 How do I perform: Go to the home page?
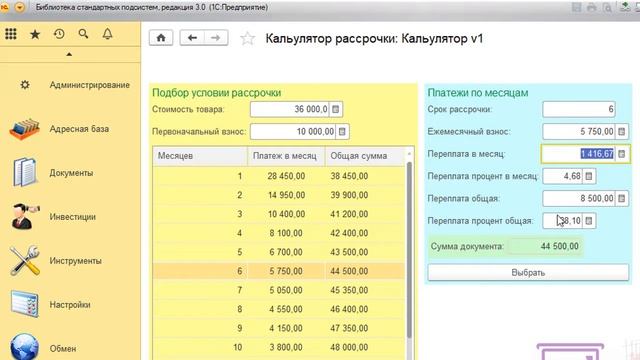click(x=161, y=38)
